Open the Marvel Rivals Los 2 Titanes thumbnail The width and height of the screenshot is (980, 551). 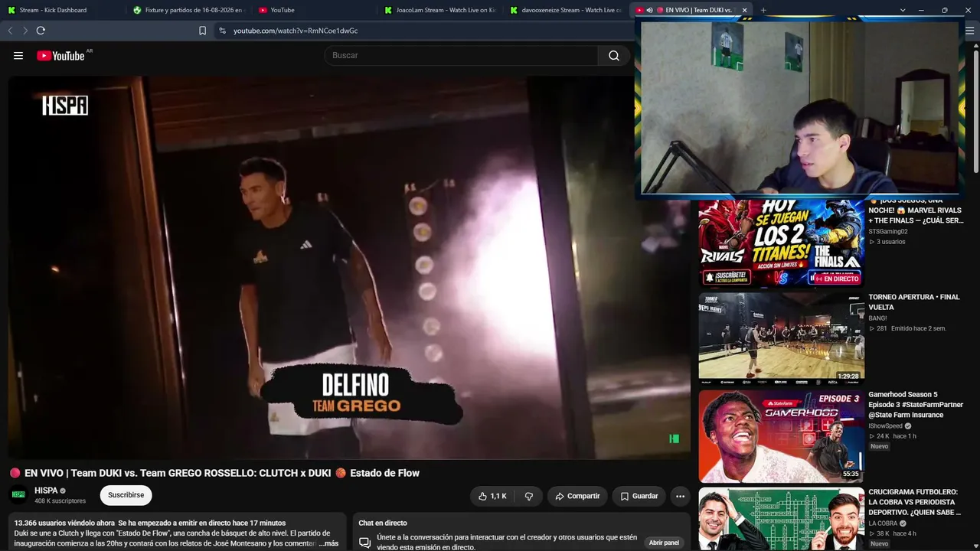tap(781, 243)
